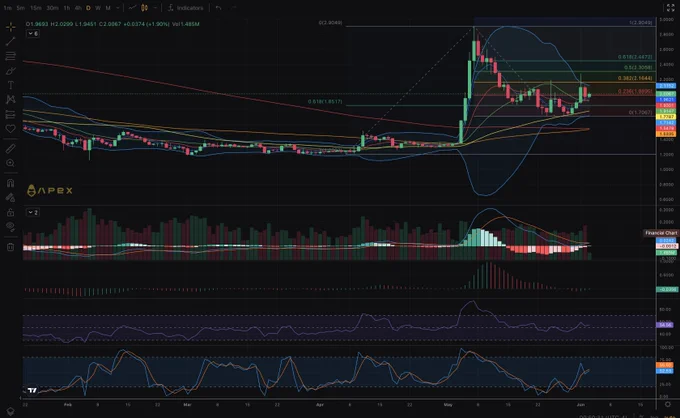
Task: Toggle magnet mode
Action: coord(11,183)
